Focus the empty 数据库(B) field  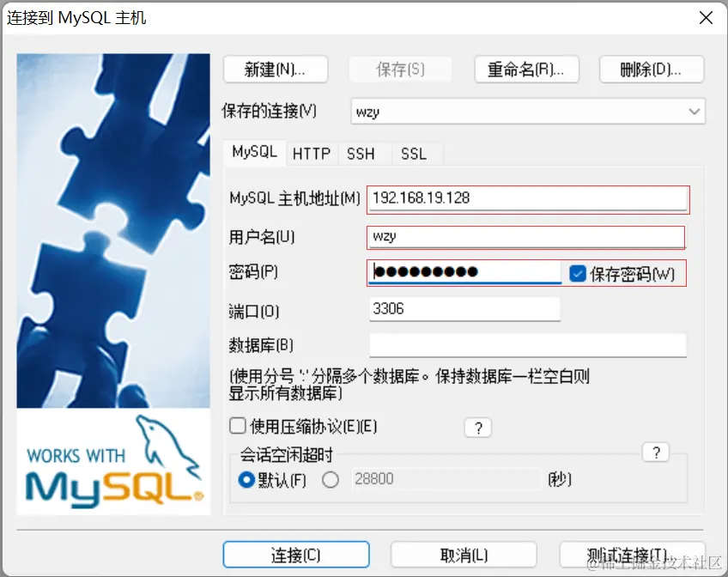click(528, 345)
